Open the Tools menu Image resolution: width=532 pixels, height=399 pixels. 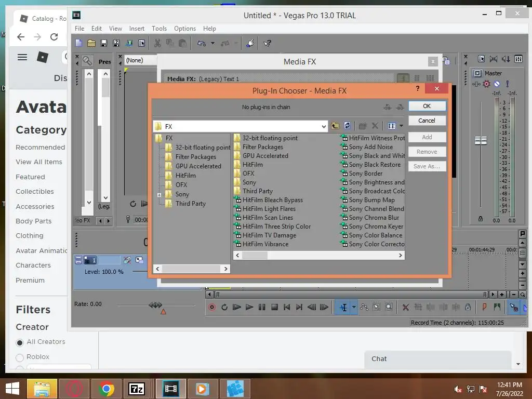(159, 29)
